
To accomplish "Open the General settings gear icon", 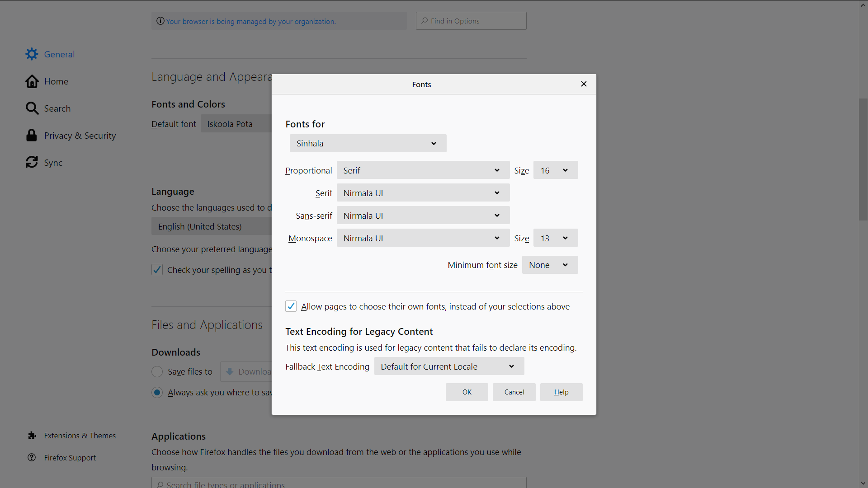I will (32, 54).
